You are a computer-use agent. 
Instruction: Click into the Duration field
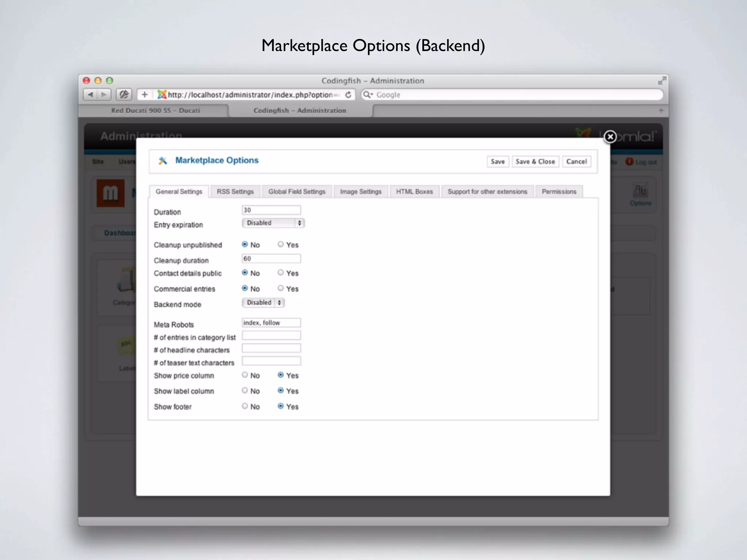pyautogui.click(x=271, y=210)
